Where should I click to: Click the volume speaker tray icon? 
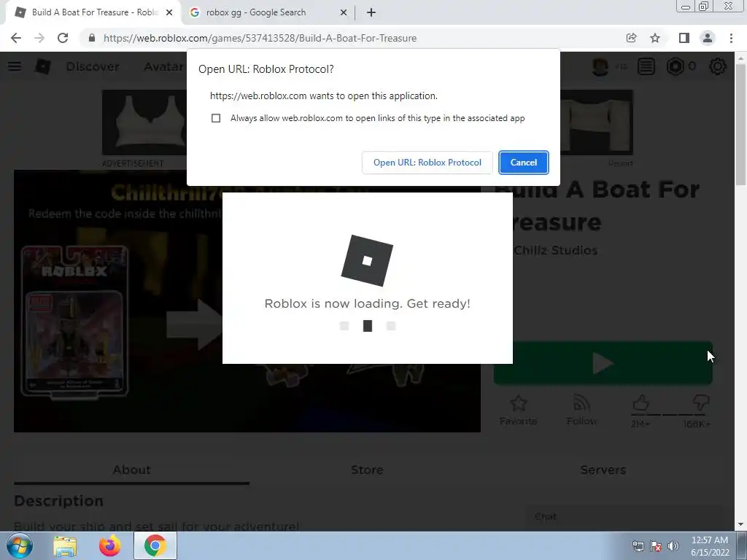coord(673,546)
